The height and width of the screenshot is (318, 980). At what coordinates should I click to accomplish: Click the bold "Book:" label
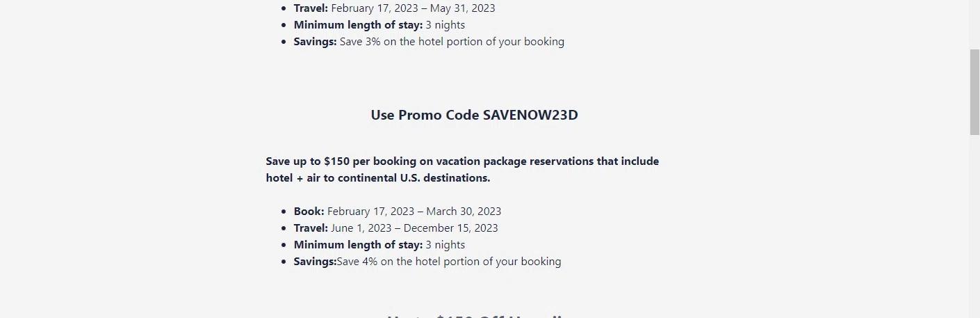(309, 212)
